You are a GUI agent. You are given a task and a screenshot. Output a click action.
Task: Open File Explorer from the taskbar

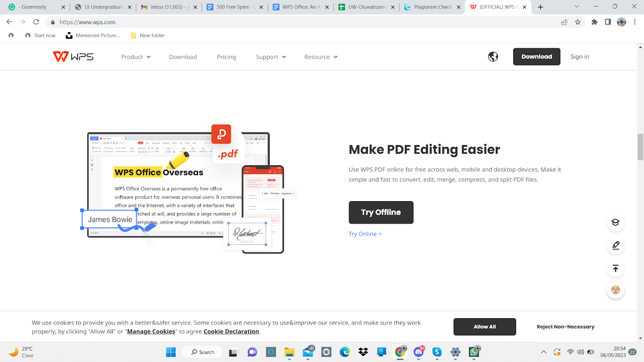(x=289, y=352)
